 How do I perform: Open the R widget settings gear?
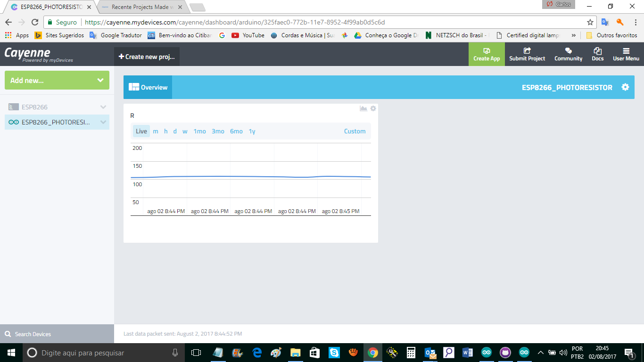373,108
